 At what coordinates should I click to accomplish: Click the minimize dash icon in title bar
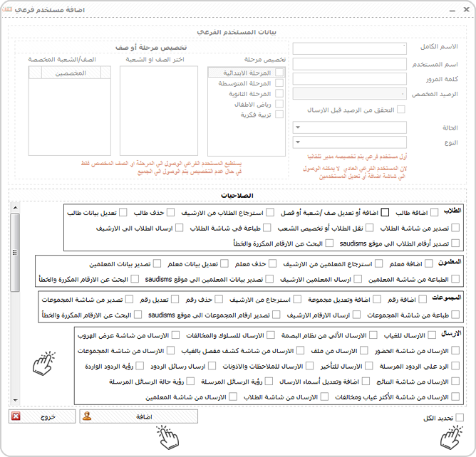click(x=452, y=11)
